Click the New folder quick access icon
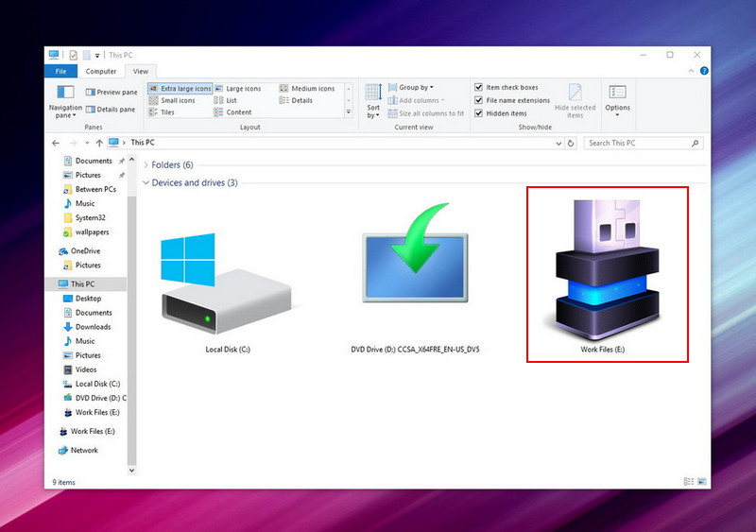756x532 pixels. [x=86, y=55]
